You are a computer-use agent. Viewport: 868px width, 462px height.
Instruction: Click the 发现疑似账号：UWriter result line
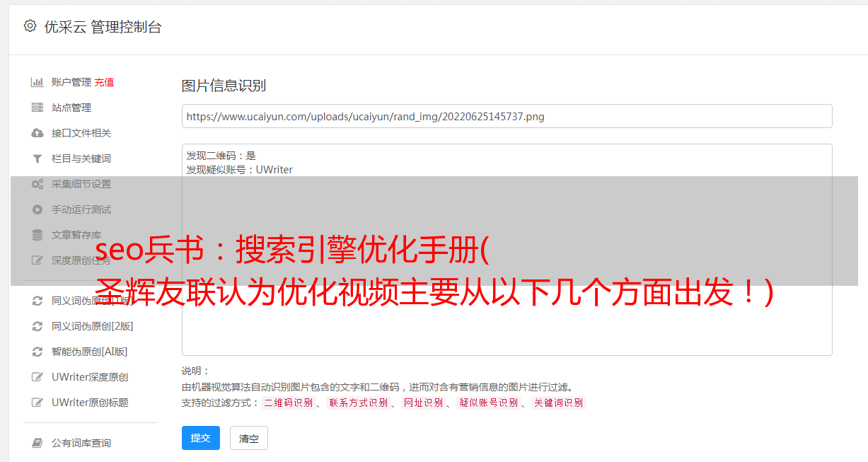point(240,170)
